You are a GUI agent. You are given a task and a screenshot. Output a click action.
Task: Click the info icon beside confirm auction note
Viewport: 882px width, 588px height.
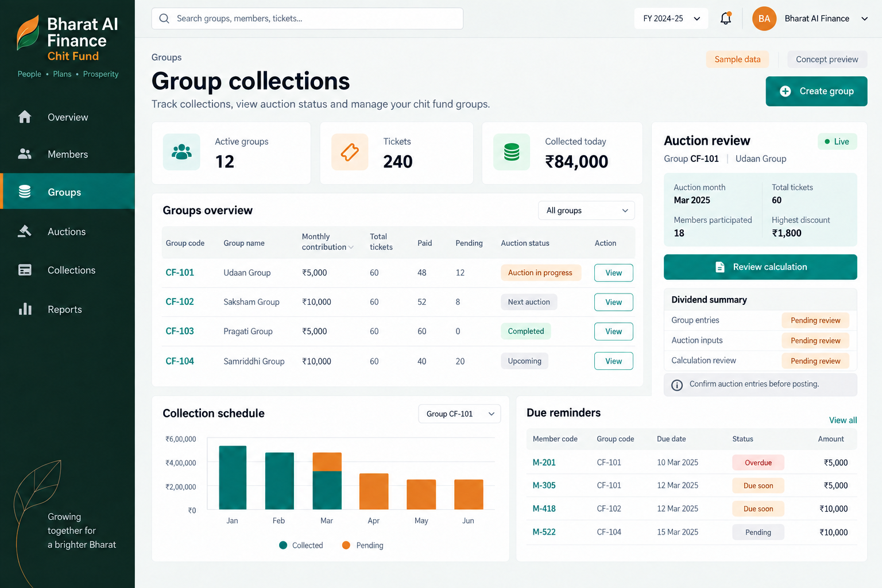point(677,385)
